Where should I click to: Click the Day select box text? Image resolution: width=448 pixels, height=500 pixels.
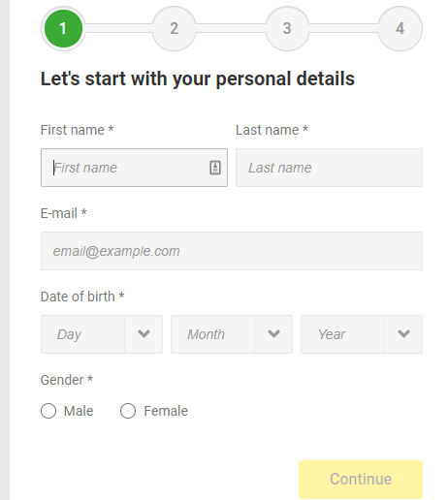point(69,334)
